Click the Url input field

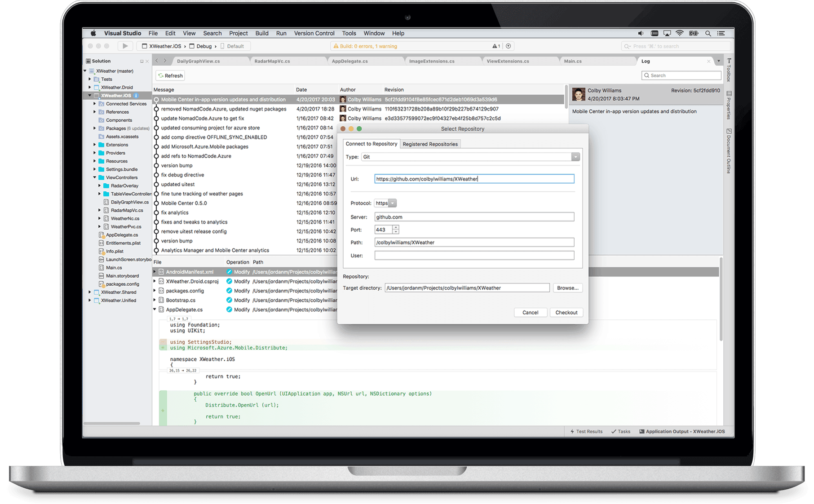474,178
